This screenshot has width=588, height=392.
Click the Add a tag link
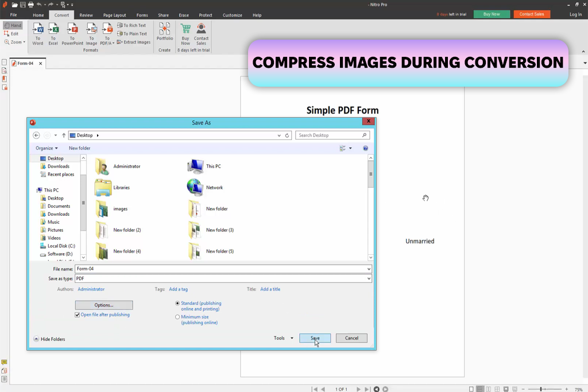point(179,289)
